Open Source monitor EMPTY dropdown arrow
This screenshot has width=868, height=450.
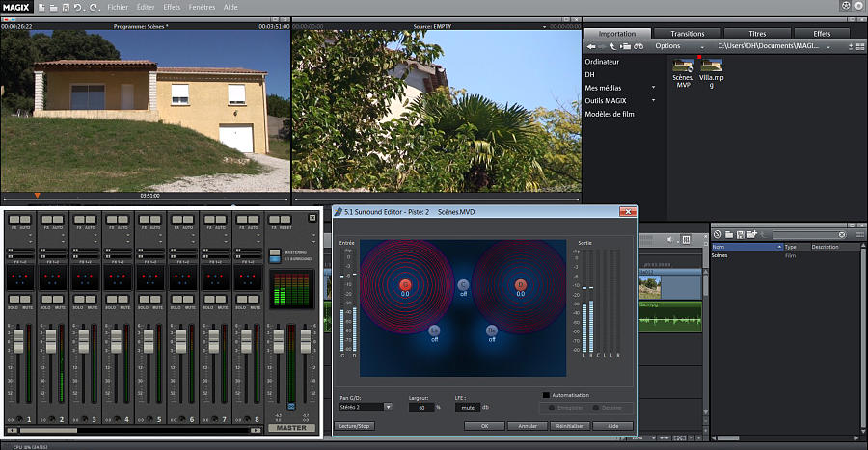point(544,27)
